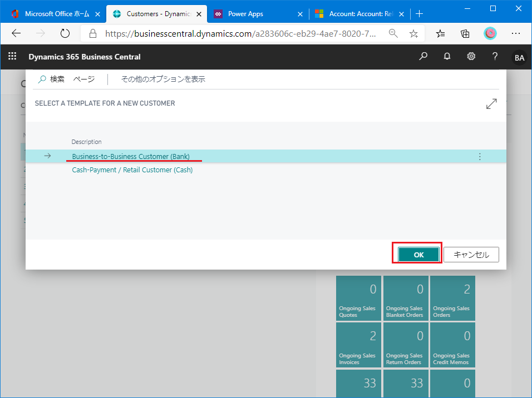Open the notifications bell
Image resolution: width=532 pixels, height=398 pixels.
tap(447, 56)
